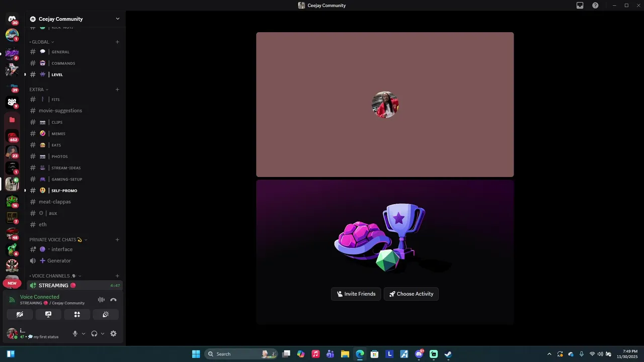Open the Discord help icon
644x362 pixels.
595,6
